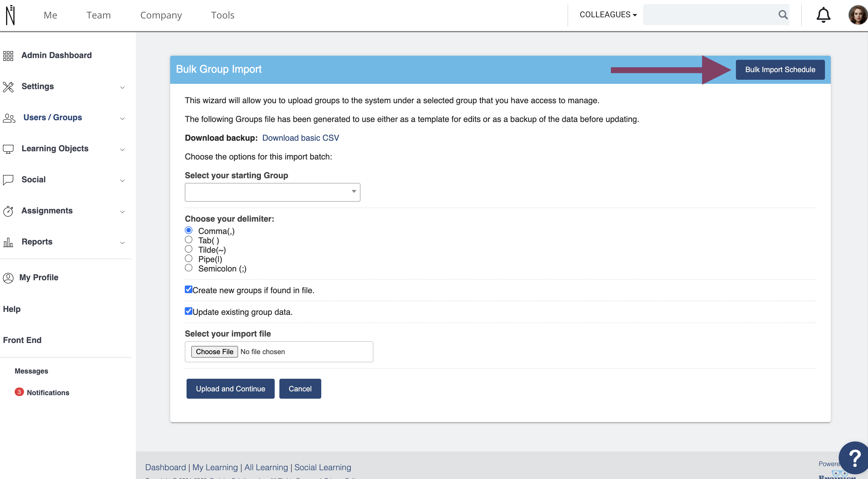Click the company logo icon
Screen dimensions: 868x479
tap(10, 15)
